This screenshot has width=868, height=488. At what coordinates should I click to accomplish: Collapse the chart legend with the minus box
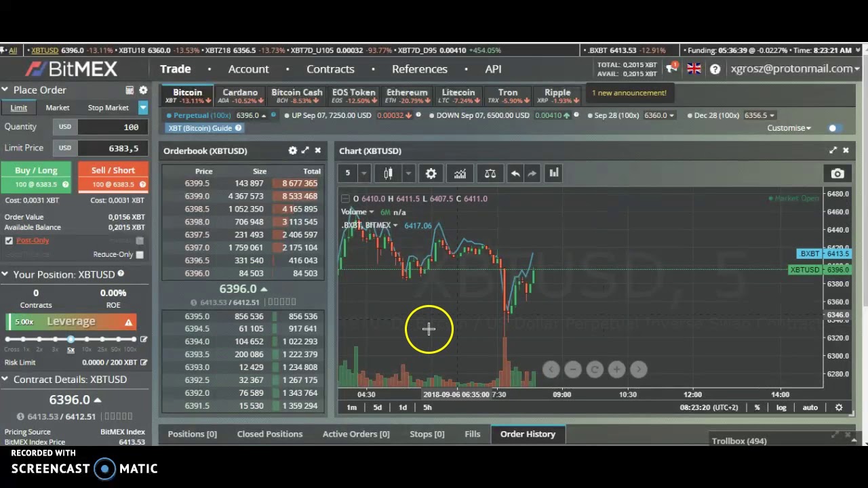pyautogui.click(x=345, y=199)
